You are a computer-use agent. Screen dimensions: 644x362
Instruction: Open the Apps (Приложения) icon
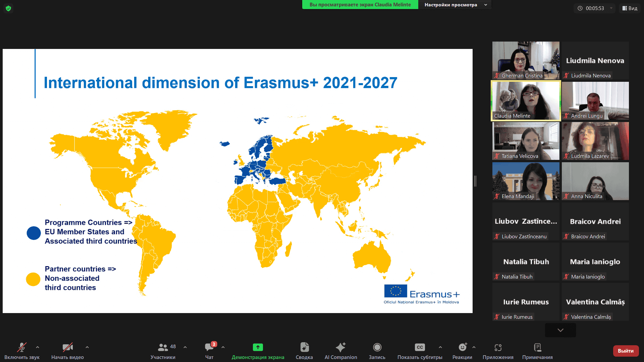[498, 347]
